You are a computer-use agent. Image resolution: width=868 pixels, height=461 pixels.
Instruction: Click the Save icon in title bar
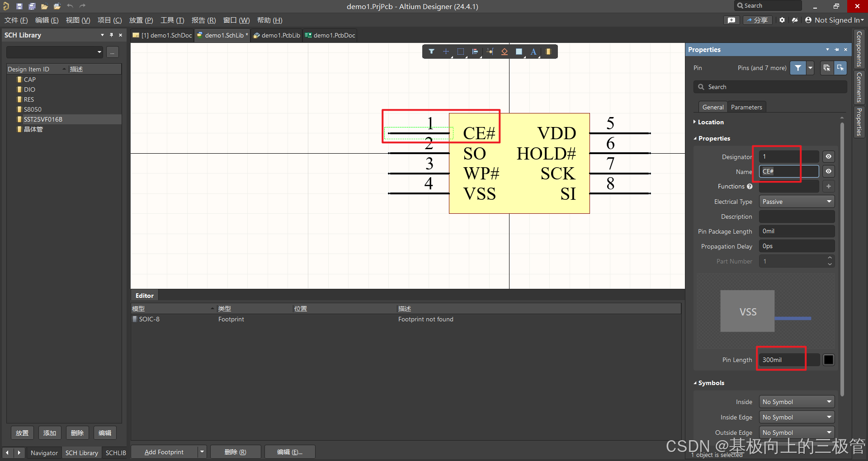(x=19, y=6)
